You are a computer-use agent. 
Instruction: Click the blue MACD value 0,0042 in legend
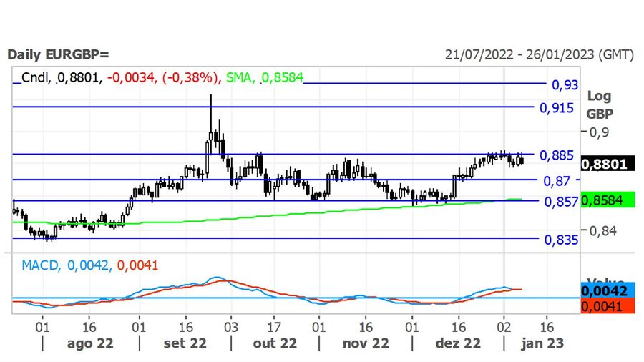pos(89,265)
